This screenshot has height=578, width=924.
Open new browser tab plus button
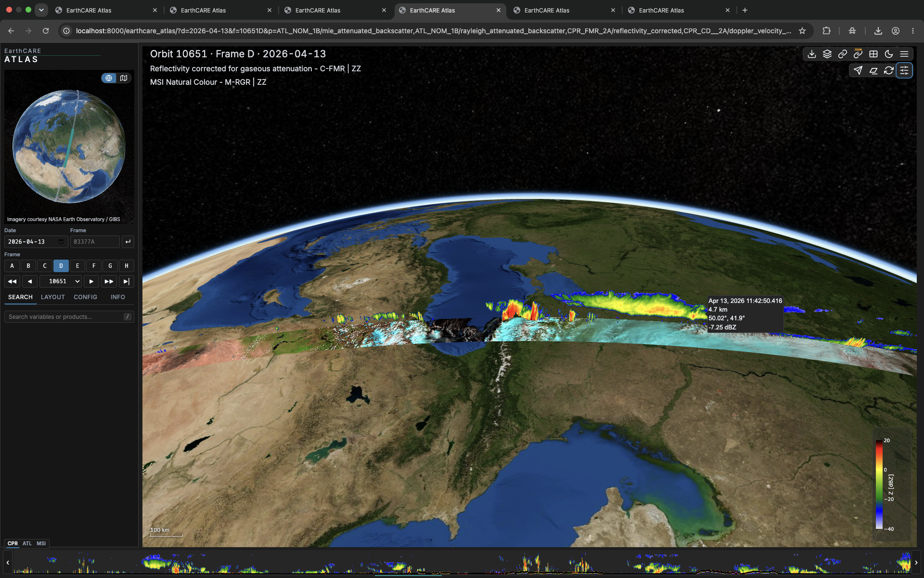(x=745, y=10)
